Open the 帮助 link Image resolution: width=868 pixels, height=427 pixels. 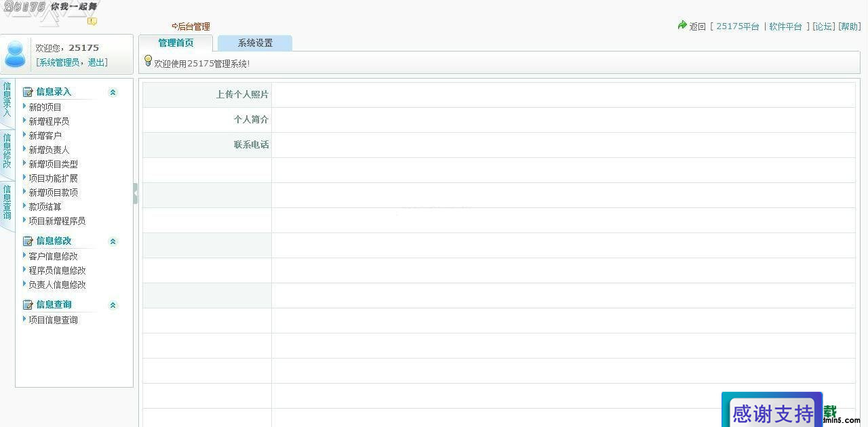850,26
